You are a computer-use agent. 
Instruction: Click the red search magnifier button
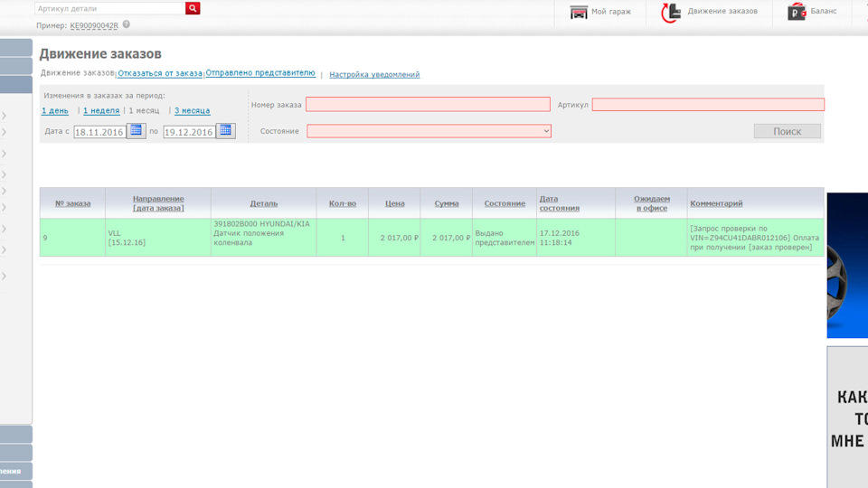192,8
